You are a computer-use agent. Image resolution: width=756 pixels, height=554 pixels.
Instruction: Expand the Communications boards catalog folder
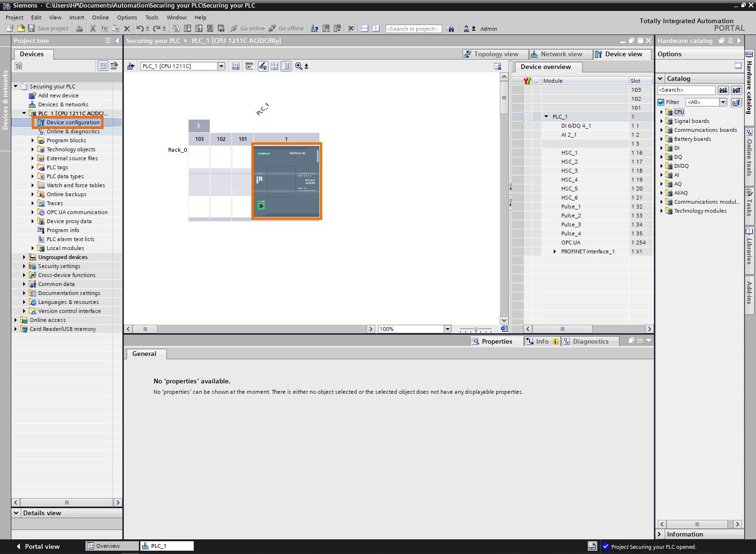[661, 130]
